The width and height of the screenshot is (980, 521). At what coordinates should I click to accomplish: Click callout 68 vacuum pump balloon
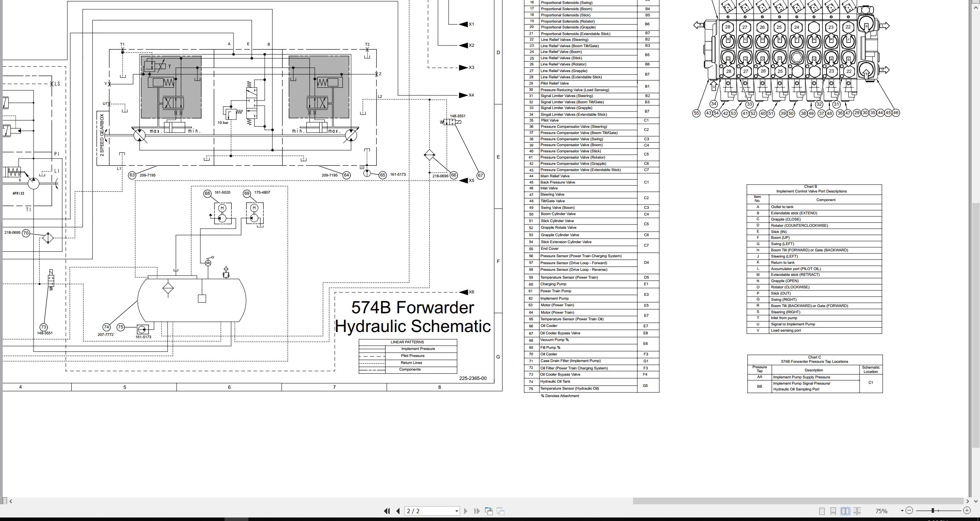tap(207, 193)
